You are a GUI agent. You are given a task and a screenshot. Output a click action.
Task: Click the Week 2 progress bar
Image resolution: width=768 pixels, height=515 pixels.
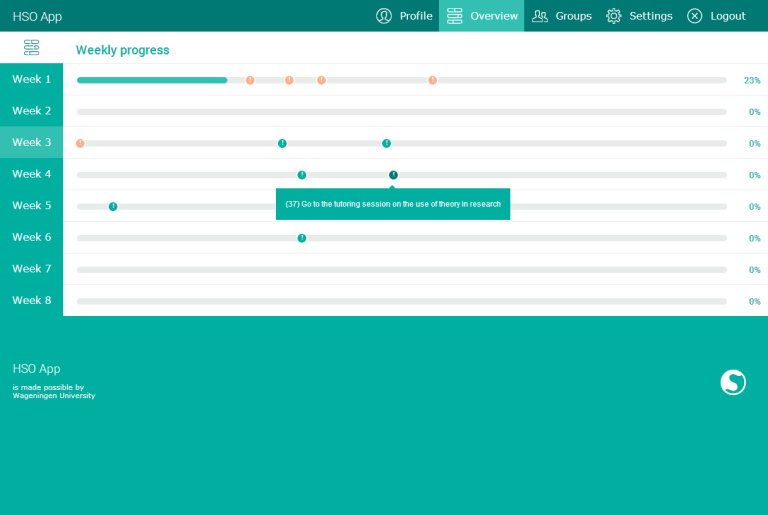(x=402, y=112)
